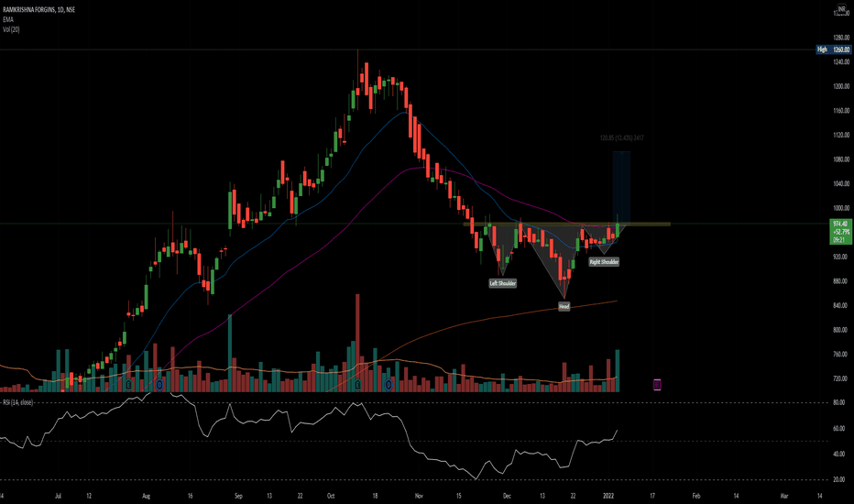The image size is (854, 504).
Task: Click the 1200.00 price axis label
Action: tap(841, 86)
